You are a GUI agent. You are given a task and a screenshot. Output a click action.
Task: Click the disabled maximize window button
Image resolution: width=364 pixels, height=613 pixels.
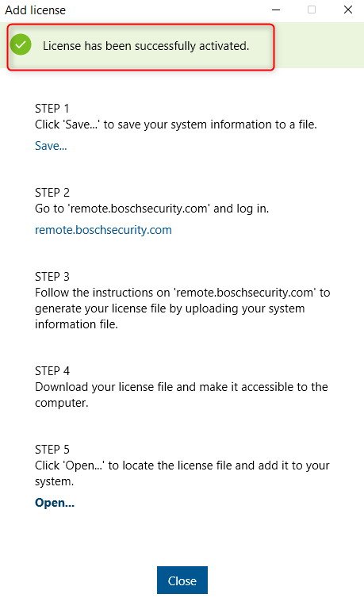coord(312,10)
